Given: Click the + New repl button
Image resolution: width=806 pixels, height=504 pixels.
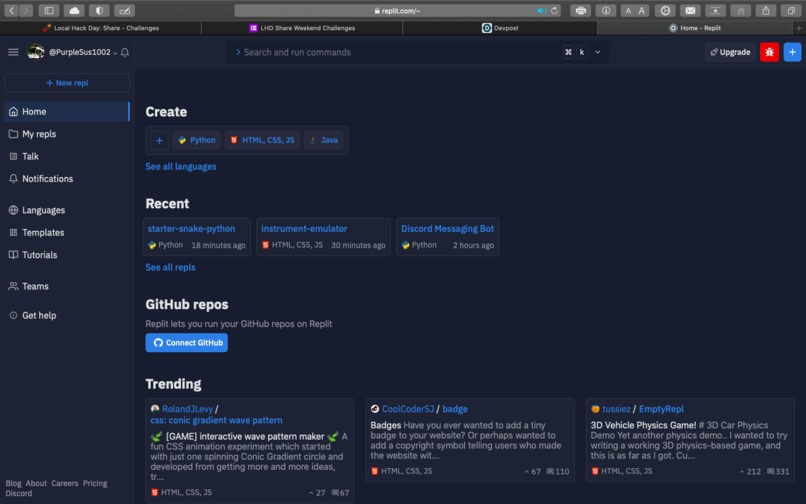Looking at the screenshot, I should (x=67, y=83).
